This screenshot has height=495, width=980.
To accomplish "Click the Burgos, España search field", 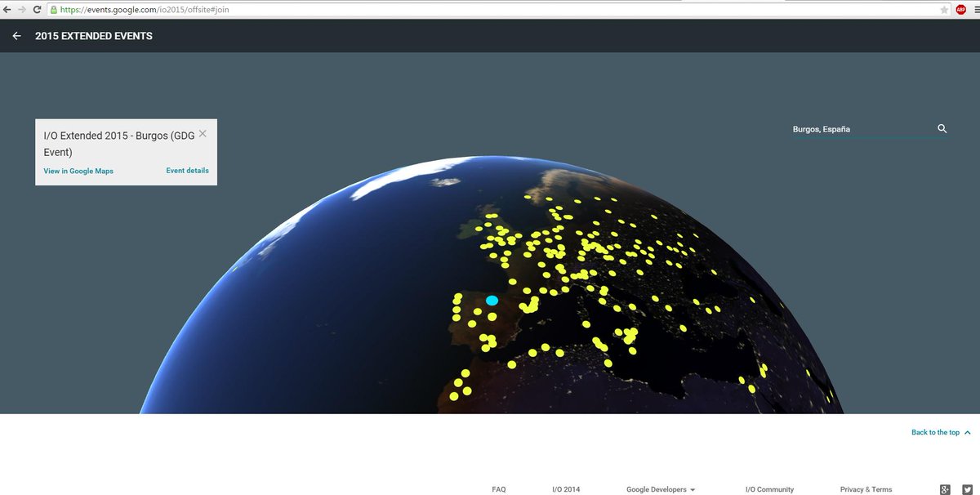I will tap(862, 129).
